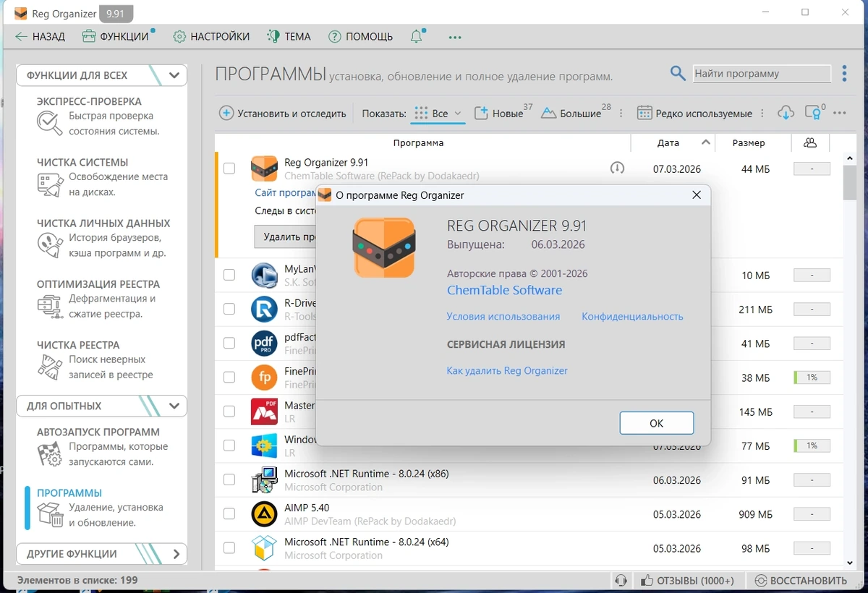This screenshot has height=593, width=868.
Task: Tick the Master PDF row checkbox
Action: tap(229, 411)
